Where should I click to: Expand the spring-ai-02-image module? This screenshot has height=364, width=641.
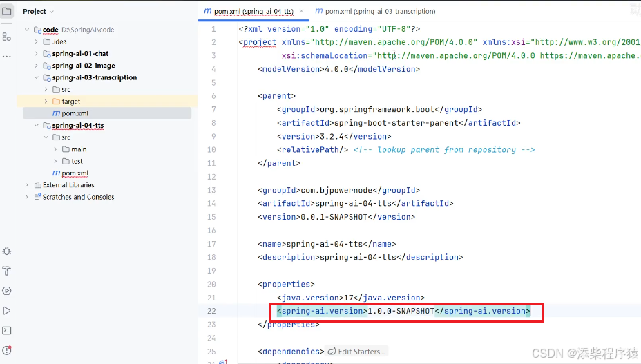tap(37, 66)
